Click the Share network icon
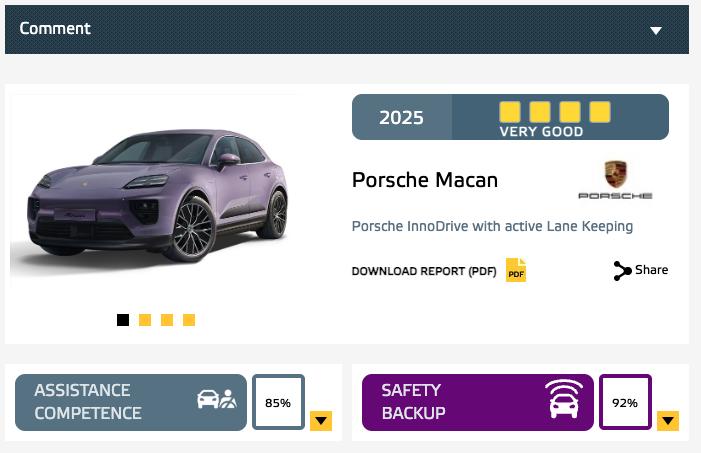Image resolution: width=701 pixels, height=453 pixels. [x=622, y=271]
